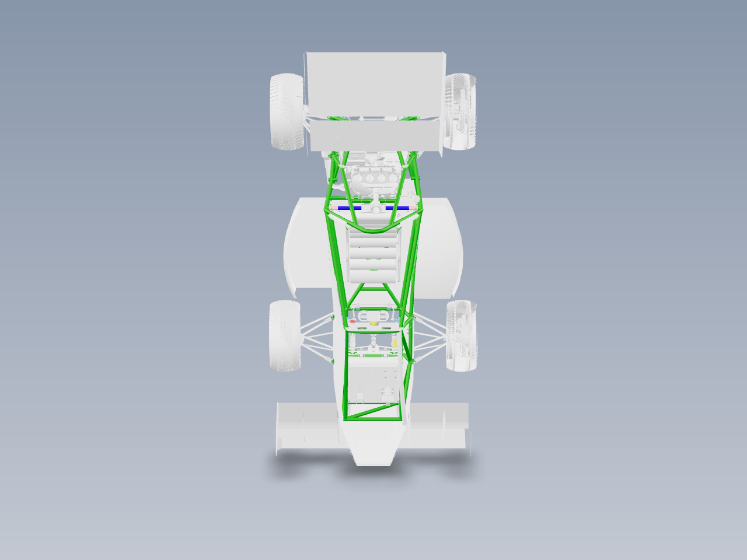Select the left half of the front wing
747x560 pixels.
click(308, 427)
